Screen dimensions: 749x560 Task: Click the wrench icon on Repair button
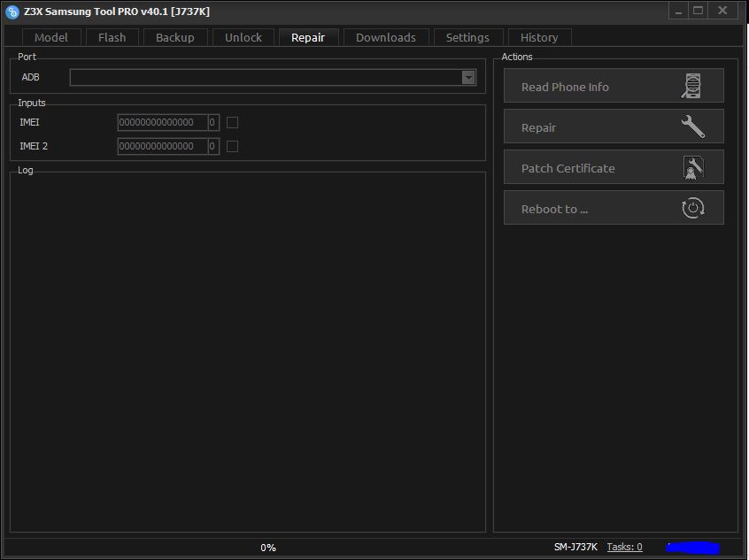coord(692,127)
